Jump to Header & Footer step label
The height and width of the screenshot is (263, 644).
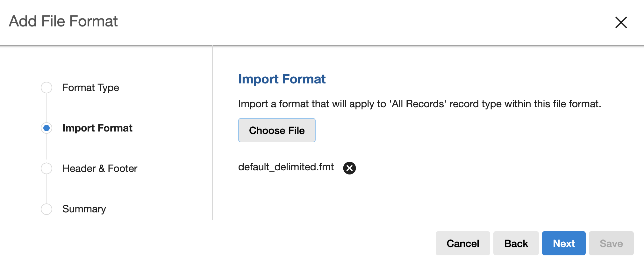[x=100, y=168]
